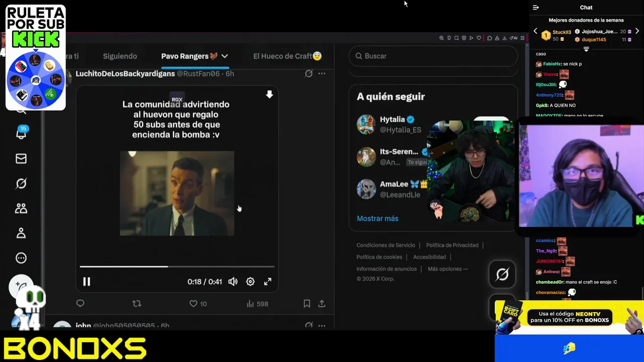Show next top donors with right arrow
Screen dimensions: 644x362
coord(637,31)
